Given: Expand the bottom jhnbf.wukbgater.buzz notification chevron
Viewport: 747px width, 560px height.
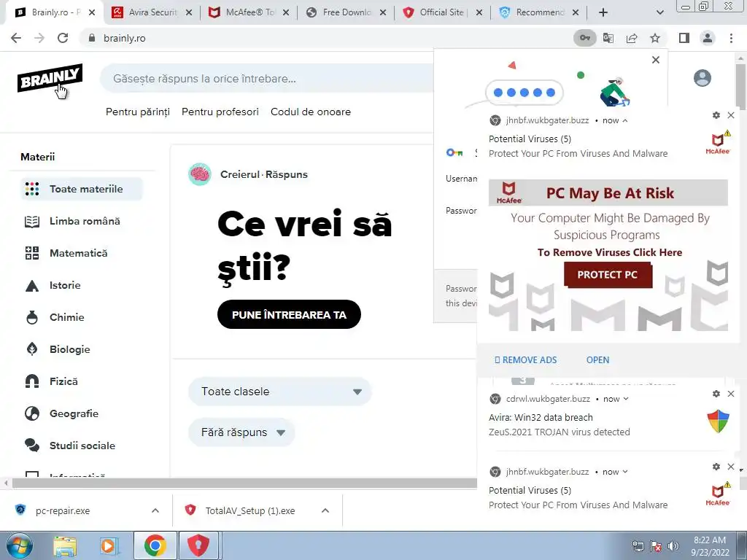Looking at the screenshot, I should 625,472.
